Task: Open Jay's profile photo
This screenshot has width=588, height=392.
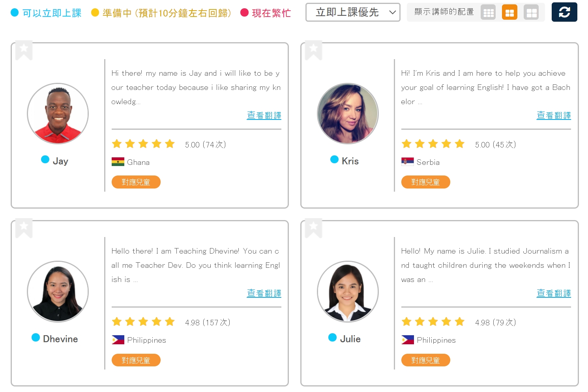Action: pos(58,114)
